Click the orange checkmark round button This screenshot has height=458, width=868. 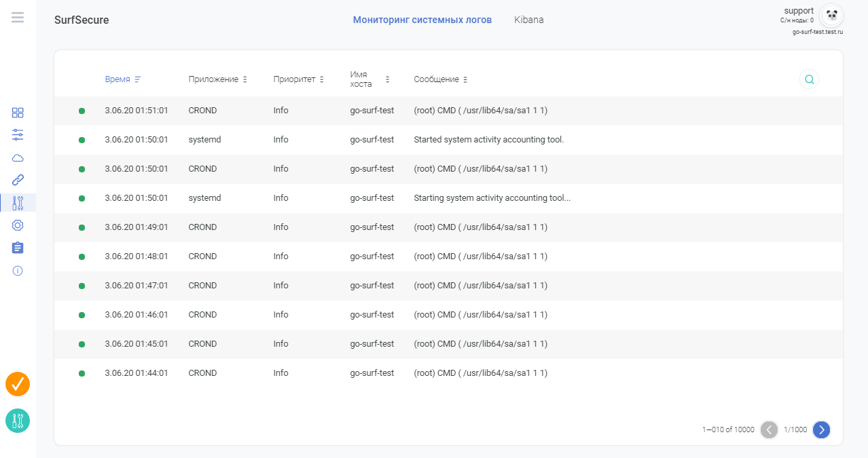18,384
